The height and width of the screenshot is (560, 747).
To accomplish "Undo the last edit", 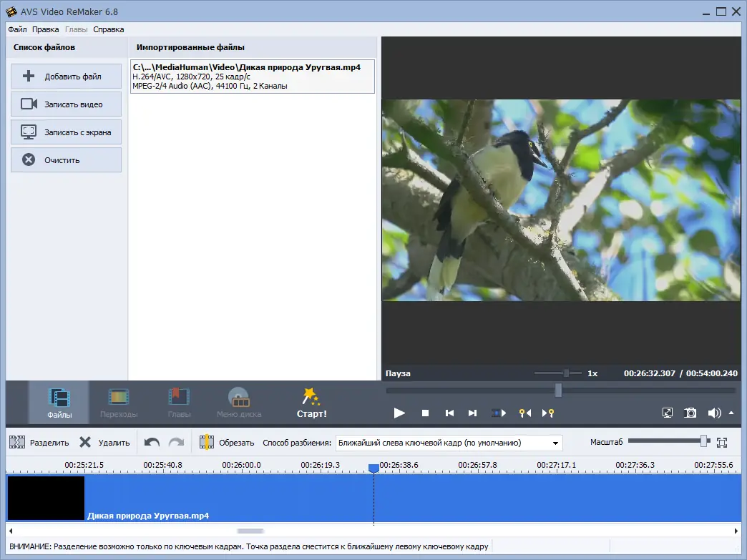I will (x=152, y=442).
